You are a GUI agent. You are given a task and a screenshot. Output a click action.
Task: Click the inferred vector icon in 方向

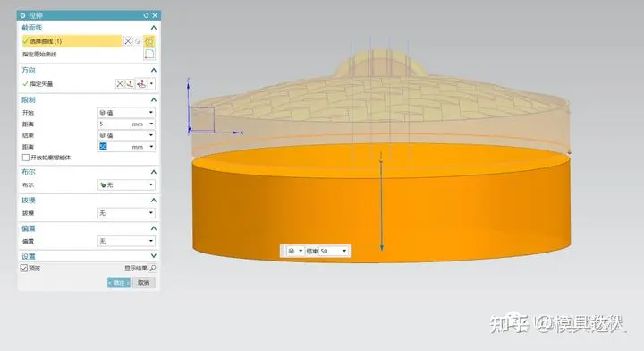141,84
